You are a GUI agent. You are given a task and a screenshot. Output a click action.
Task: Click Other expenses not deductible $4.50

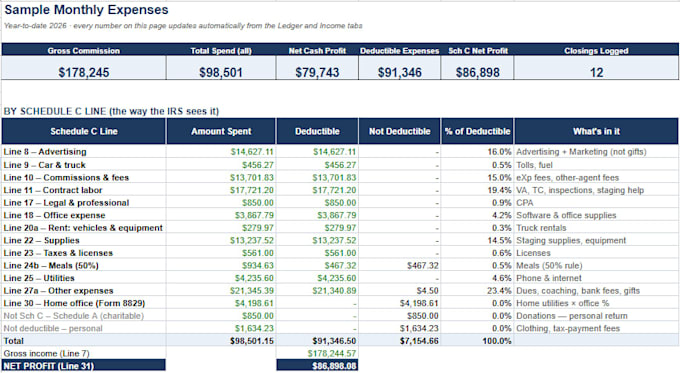[x=428, y=291]
